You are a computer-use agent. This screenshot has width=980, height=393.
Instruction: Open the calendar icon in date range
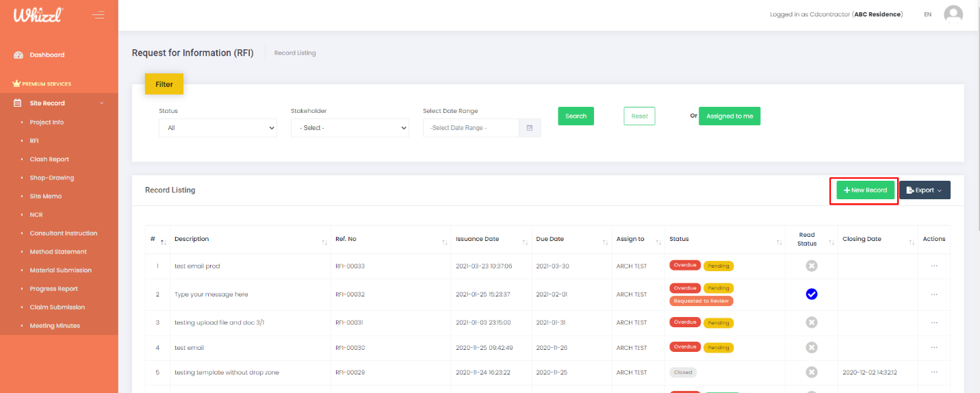click(x=530, y=128)
